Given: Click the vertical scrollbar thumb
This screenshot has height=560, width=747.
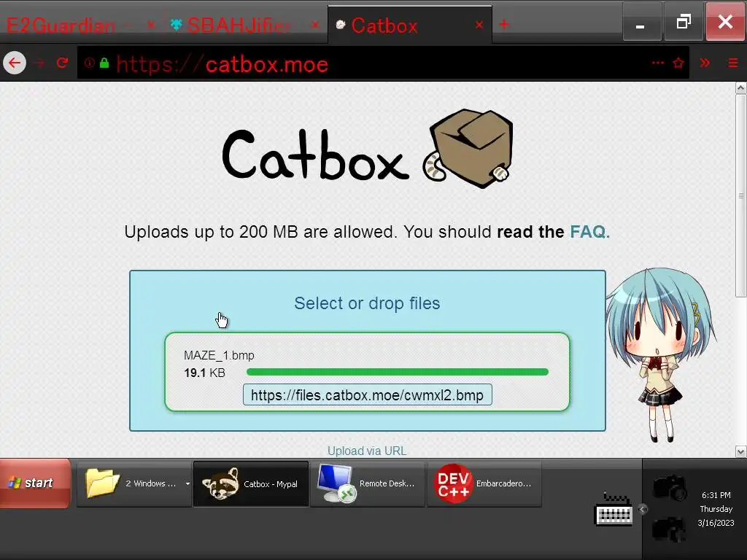Looking at the screenshot, I should click(x=740, y=195).
